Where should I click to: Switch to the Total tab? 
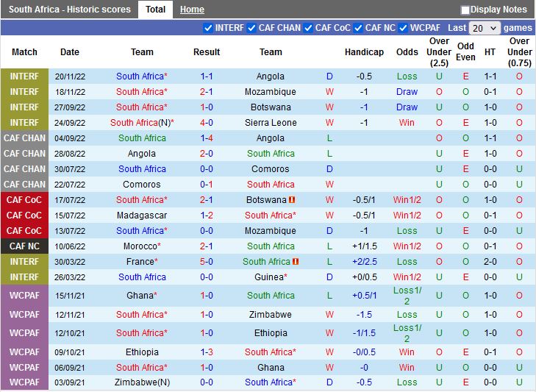155,10
